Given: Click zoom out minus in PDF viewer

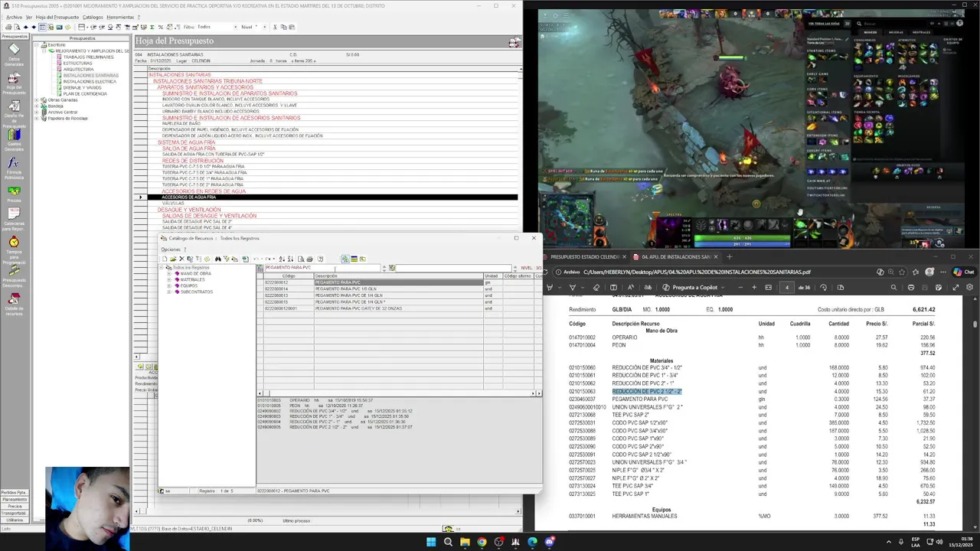Looking at the screenshot, I should (740, 287).
